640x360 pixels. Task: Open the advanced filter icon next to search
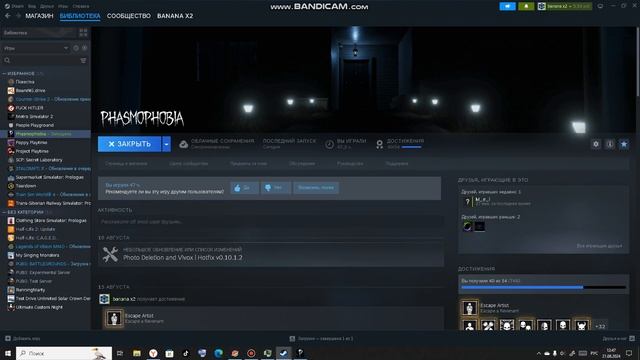(83, 60)
